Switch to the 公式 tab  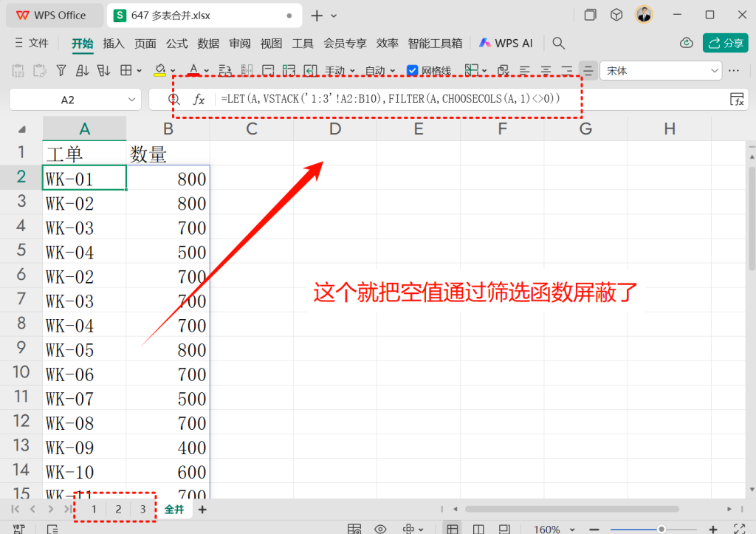pos(176,44)
